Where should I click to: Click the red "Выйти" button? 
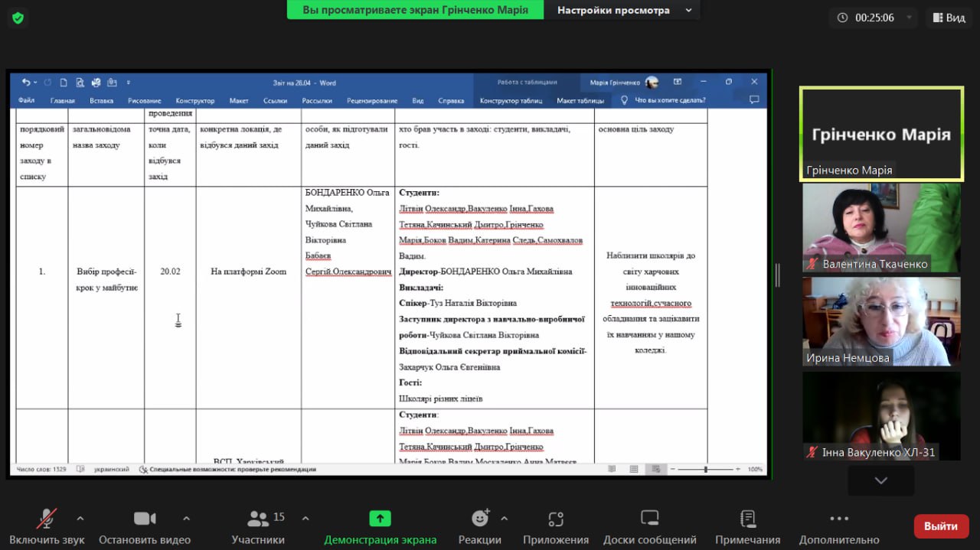click(x=941, y=526)
